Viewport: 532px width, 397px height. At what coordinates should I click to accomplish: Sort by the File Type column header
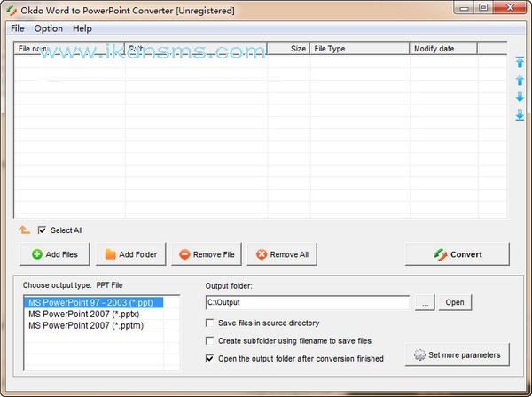click(x=360, y=49)
